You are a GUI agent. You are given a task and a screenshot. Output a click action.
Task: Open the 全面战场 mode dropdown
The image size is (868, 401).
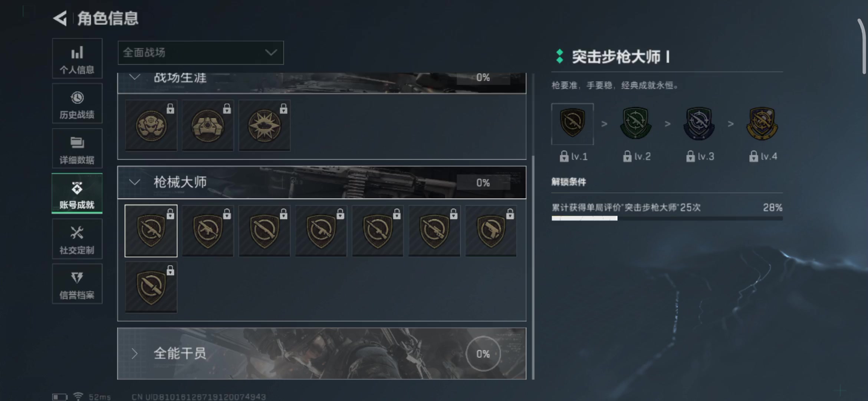tap(201, 53)
